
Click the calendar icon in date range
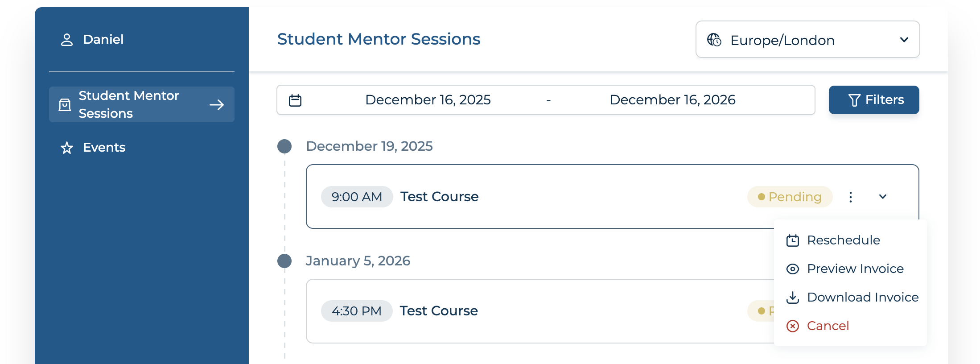[295, 100]
